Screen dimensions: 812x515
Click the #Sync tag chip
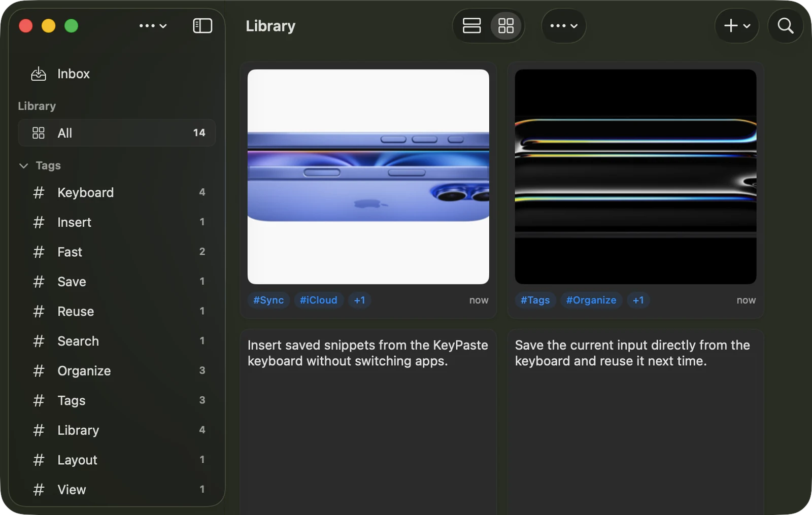click(x=268, y=300)
